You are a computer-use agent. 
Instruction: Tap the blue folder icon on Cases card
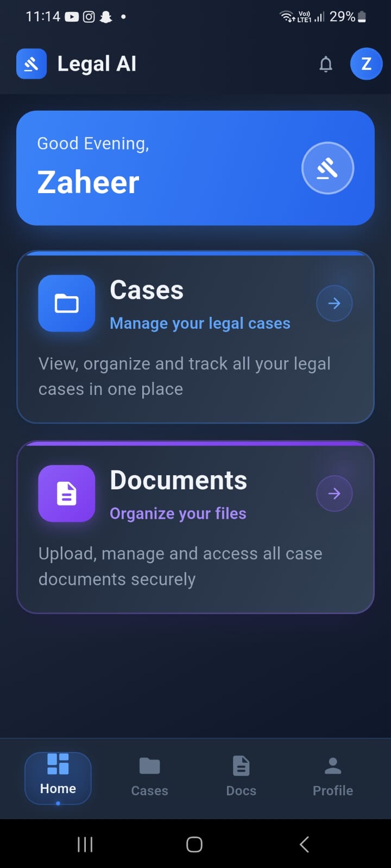tap(67, 303)
